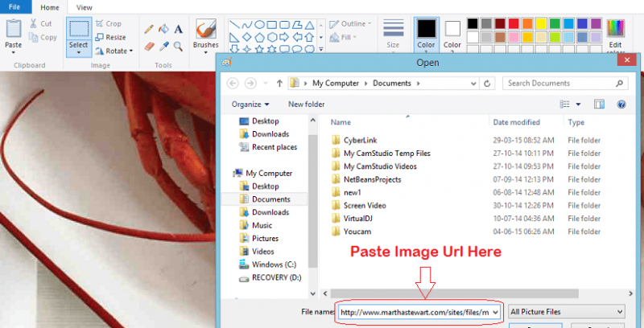Select Windows (C:) drive in tree
Viewport: 644px width, 328px height.
[x=274, y=264]
